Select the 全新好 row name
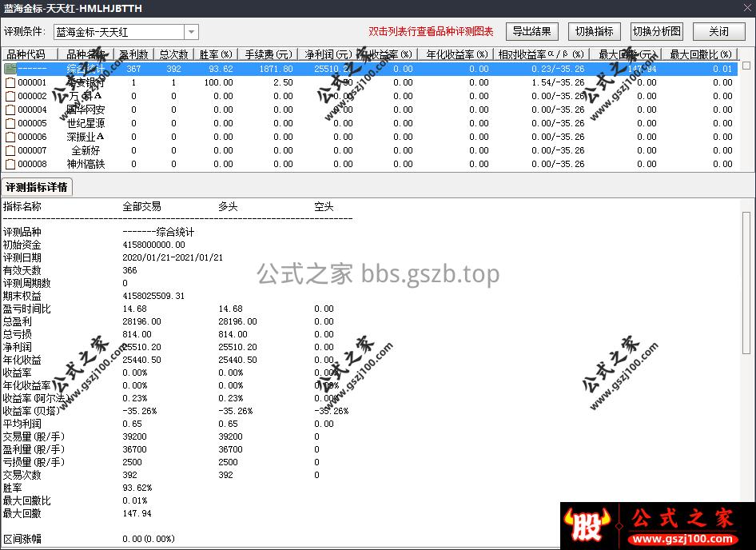Viewport: 756px width, 550px height. (x=86, y=150)
